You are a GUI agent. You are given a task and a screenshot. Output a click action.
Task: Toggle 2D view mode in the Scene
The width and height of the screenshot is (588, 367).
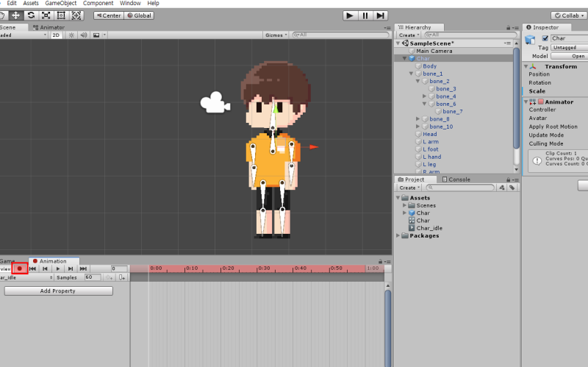(x=56, y=35)
